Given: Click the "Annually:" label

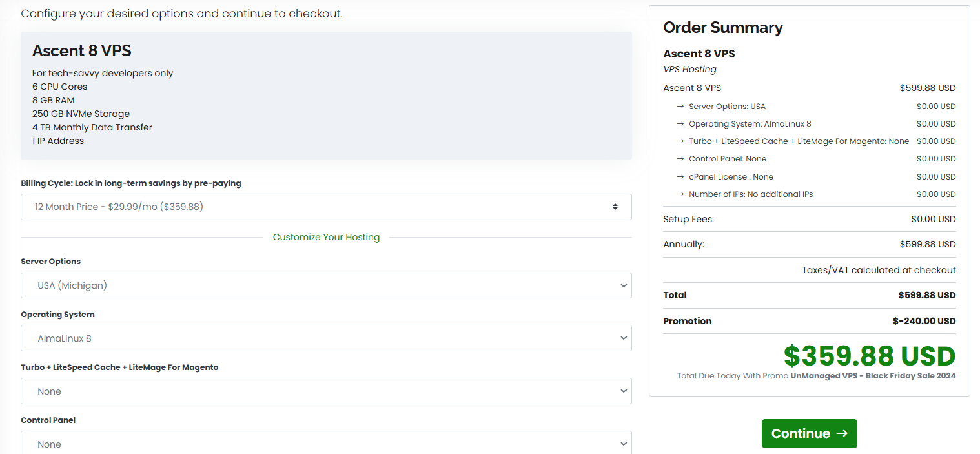Looking at the screenshot, I should coord(684,245).
